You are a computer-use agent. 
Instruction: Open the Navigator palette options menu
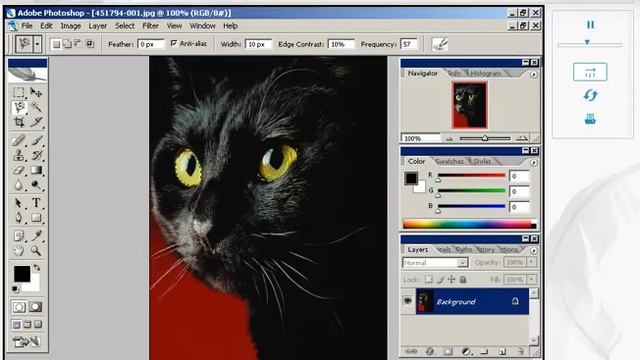click(x=534, y=75)
